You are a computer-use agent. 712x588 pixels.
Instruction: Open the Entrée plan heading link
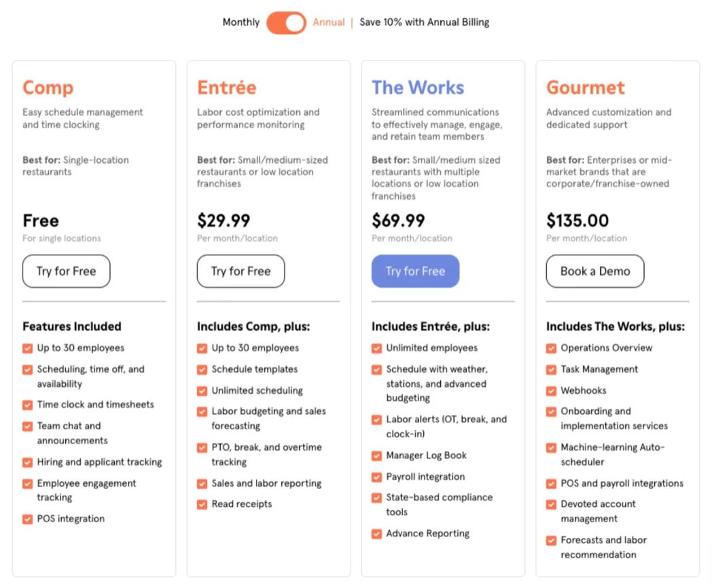(x=226, y=87)
